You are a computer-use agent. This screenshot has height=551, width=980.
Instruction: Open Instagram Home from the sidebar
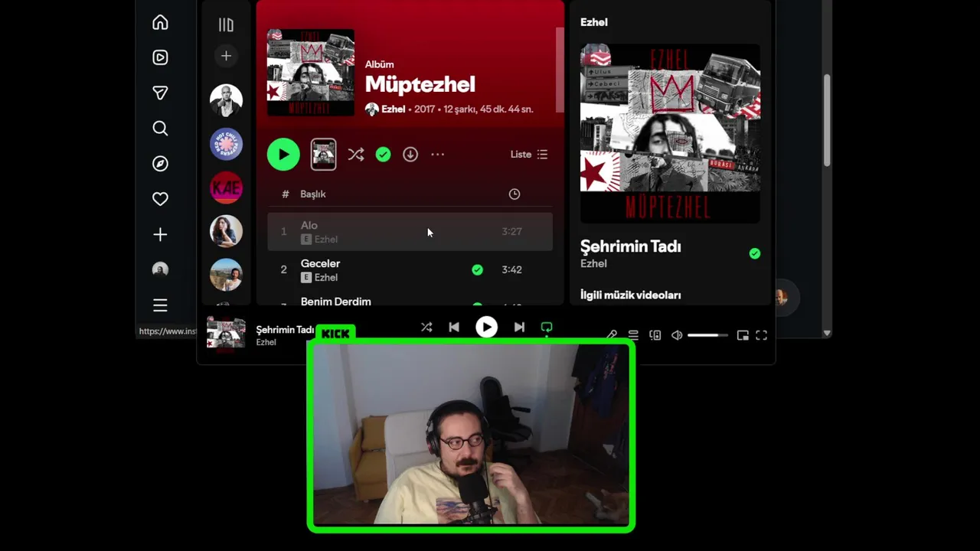(x=160, y=22)
